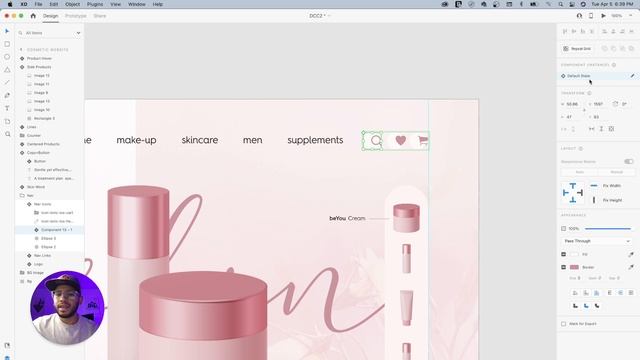Choose the Select arrow tool
Screen dimensions: 640x360
(x=7, y=31)
